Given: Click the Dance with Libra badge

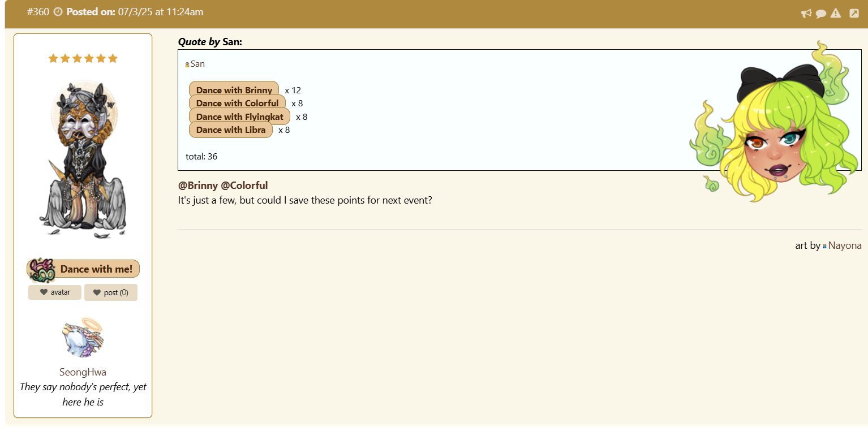Looking at the screenshot, I should click(231, 130).
